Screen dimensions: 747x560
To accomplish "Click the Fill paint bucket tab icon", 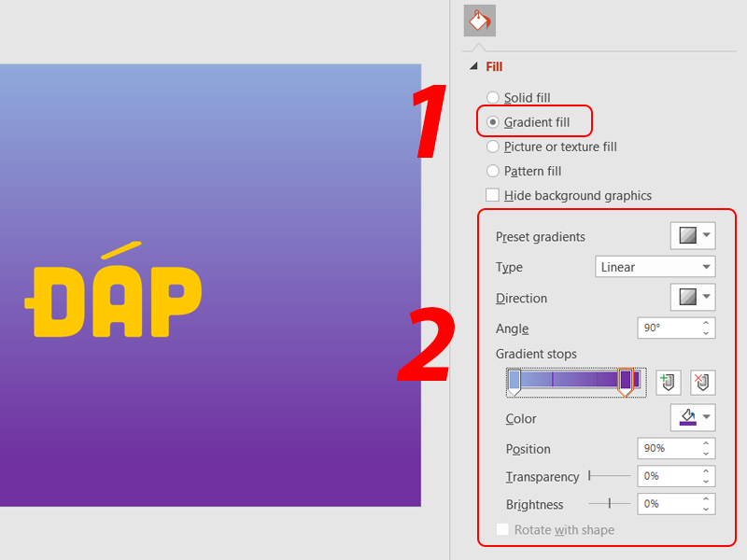I will 479,21.
